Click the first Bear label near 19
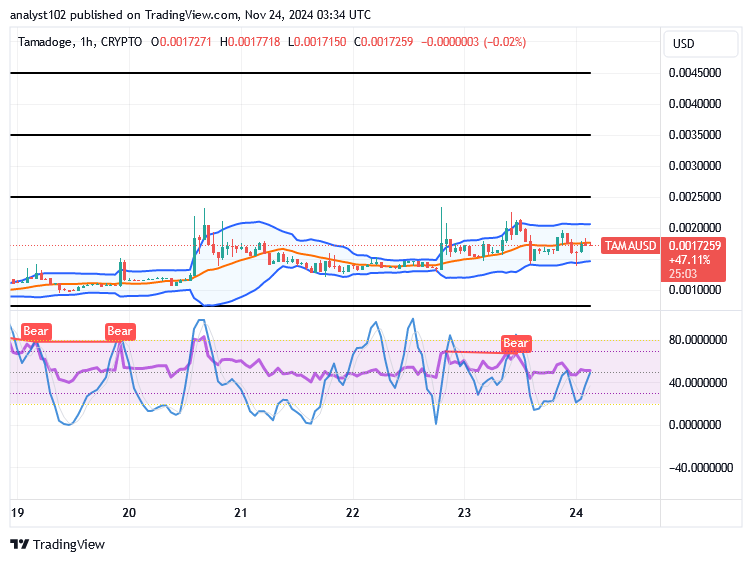Image resolution: width=752 pixels, height=562 pixels. click(36, 331)
